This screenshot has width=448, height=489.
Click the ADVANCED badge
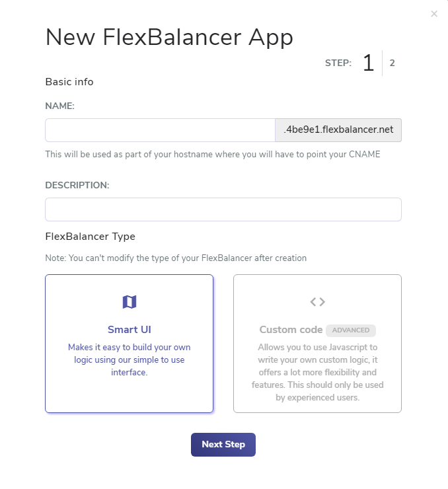tap(351, 330)
